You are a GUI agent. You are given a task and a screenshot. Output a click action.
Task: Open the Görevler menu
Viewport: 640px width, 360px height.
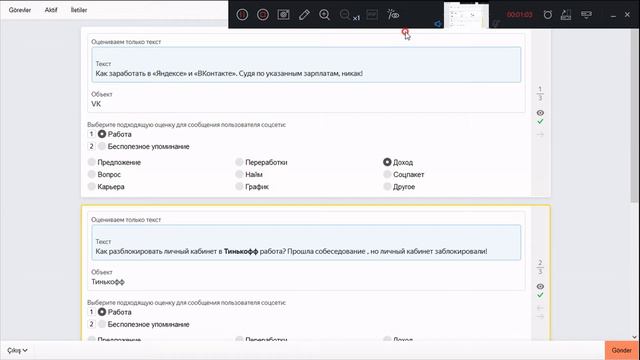(x=20, y=10)
